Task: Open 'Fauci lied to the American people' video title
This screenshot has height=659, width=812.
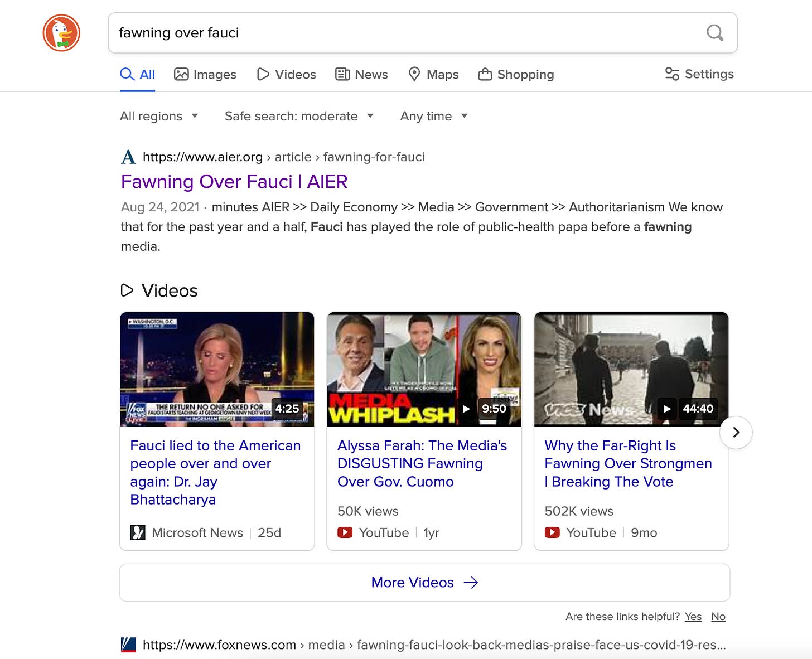Action: (215, 472)
